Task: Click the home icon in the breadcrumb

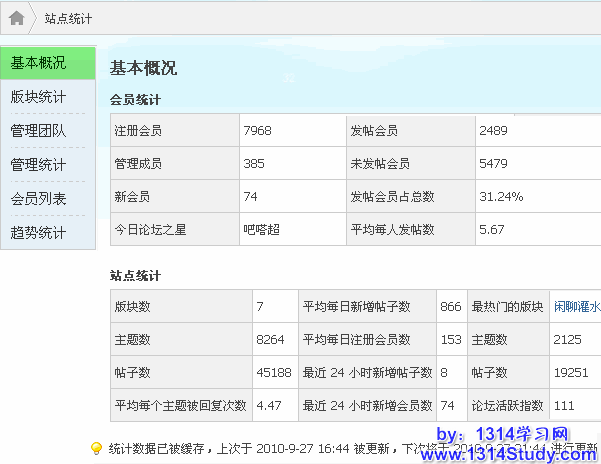Action: [x=16, y=17]
